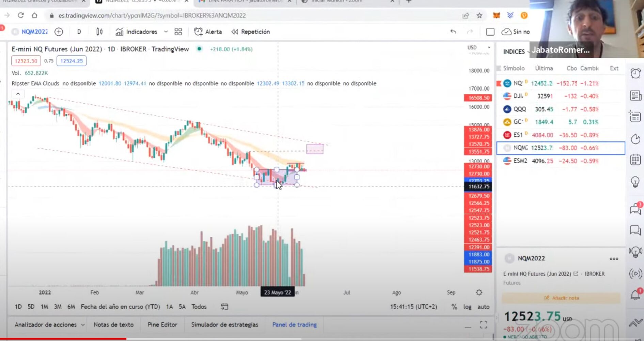Screen dimensions: 644x341
Task: Open private chats sidebar icon
Action: pos(635,231)
